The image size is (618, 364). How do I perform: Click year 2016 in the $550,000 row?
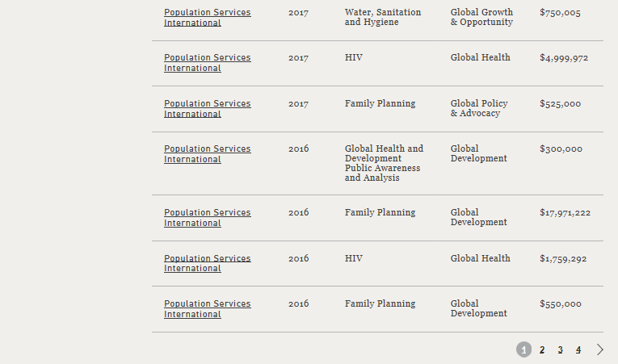pyautogui.click(x=298, y=303)
